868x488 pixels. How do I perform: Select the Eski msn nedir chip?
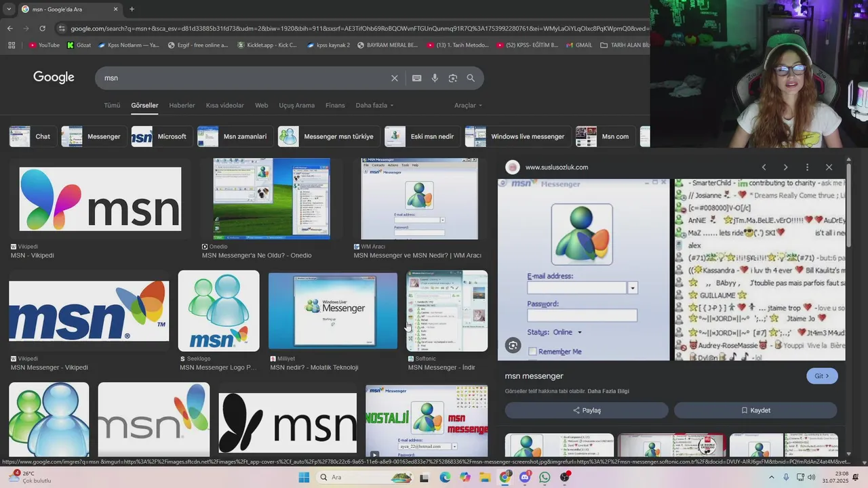(x=422, y=136)
